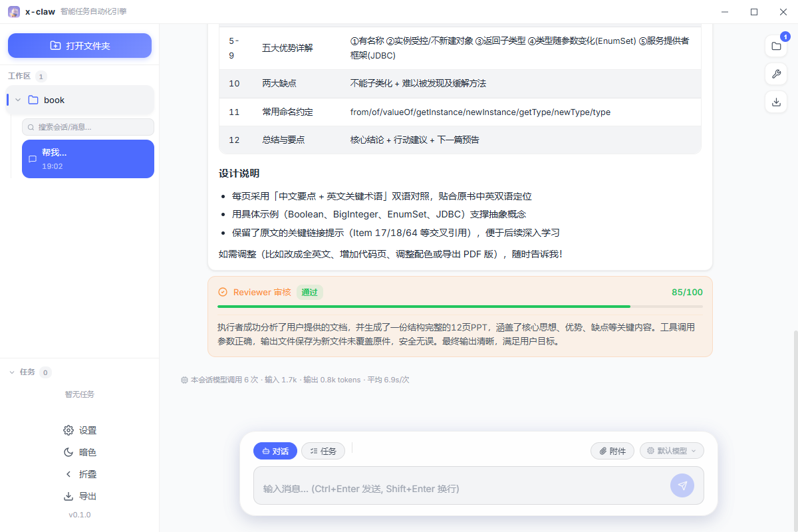Click the chat bubble icon on 帮我...

point(33,160)
